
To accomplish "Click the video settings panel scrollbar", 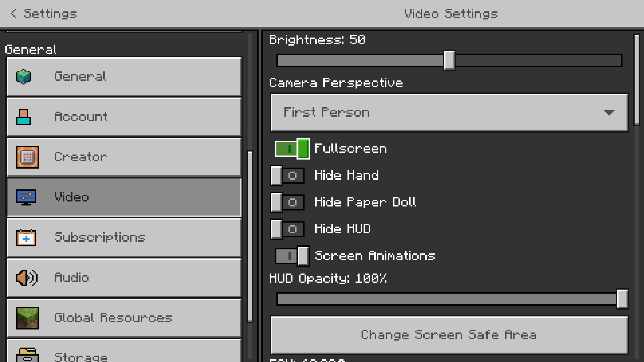I will pyautogui.click(x=636, y=80).
